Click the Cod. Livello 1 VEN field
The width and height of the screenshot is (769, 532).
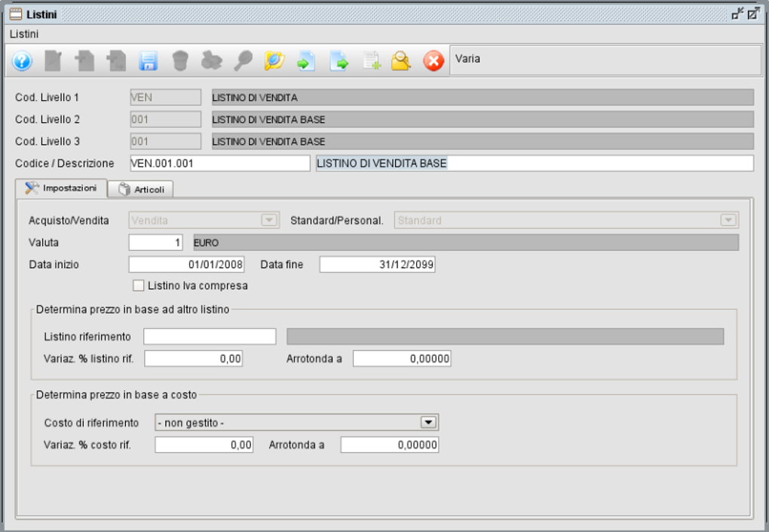pos(166,97)
